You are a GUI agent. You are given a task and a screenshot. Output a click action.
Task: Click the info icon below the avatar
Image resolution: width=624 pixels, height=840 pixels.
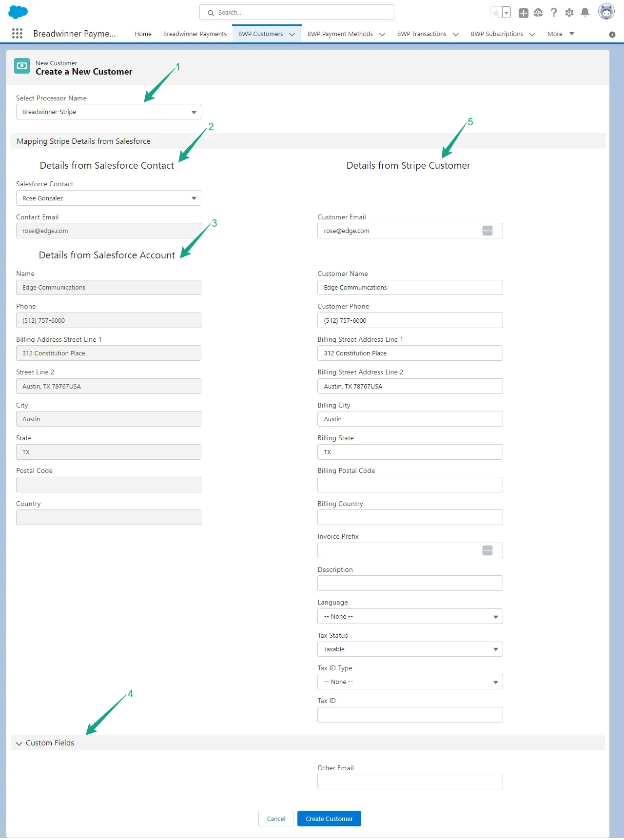pos(612,35)
